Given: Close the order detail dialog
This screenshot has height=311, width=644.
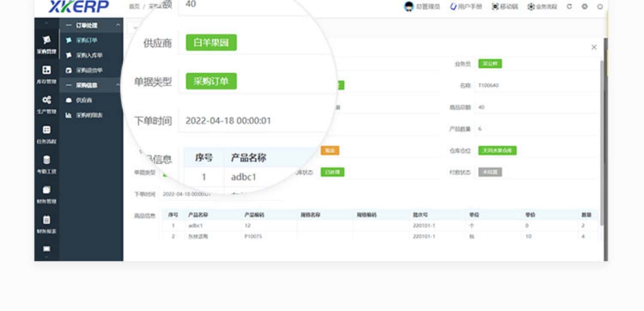Looking at the screenshot, I should [x=594, y=47].
